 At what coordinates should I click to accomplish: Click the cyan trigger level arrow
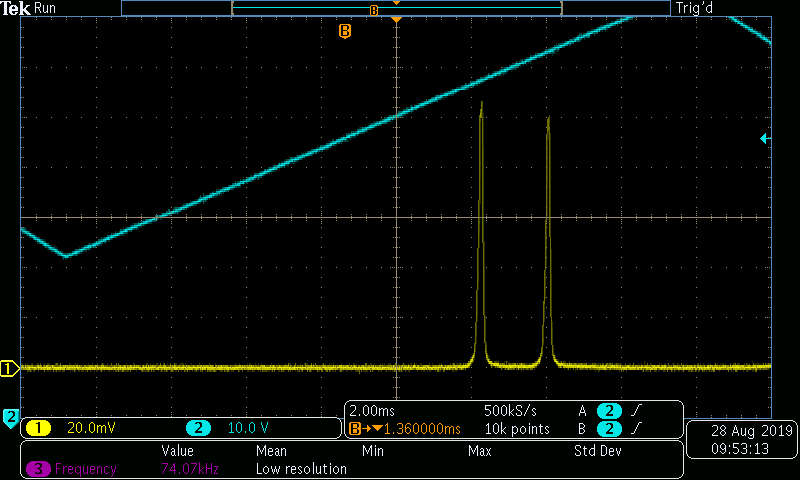pos(765,138)
